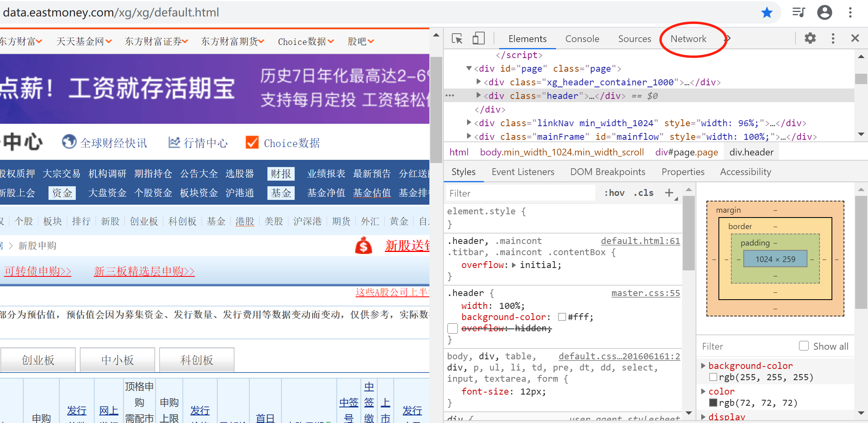Screen dimensions: 868x423
Task: Click the plus icon to add style rule
Action: (669, 193)
